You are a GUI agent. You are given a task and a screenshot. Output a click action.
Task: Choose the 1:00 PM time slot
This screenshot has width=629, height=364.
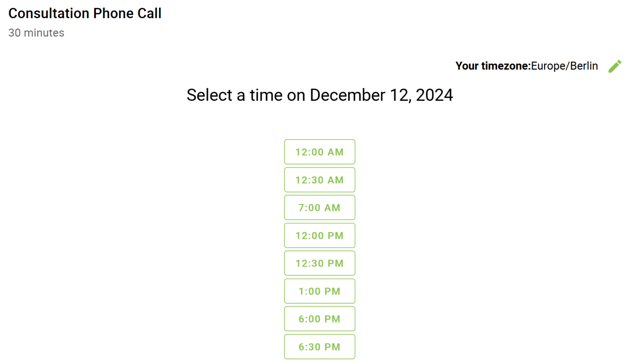(319, 291)
